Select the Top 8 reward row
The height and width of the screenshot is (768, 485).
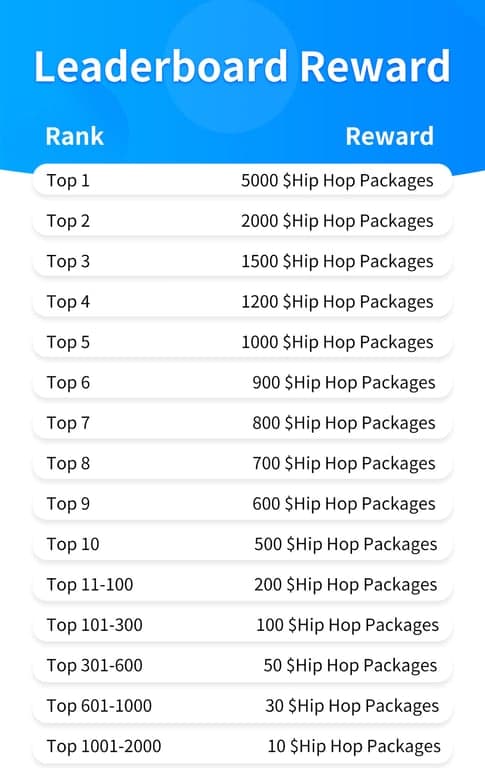point(242,463)
